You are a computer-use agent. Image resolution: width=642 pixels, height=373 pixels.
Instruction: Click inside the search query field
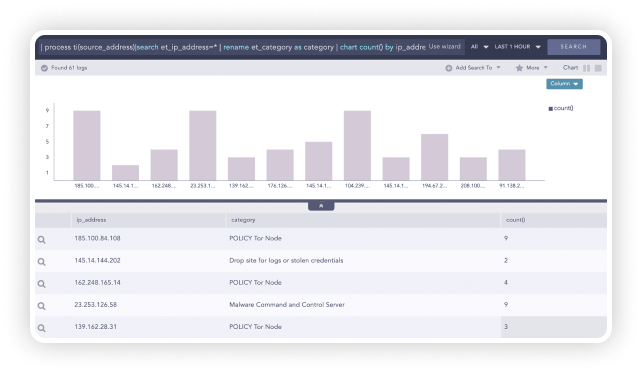[x=233, y=47]
